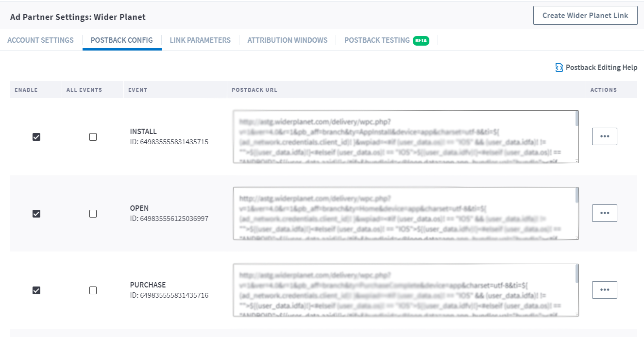Switch to Account Settings tab

click(x=41, y=40)
